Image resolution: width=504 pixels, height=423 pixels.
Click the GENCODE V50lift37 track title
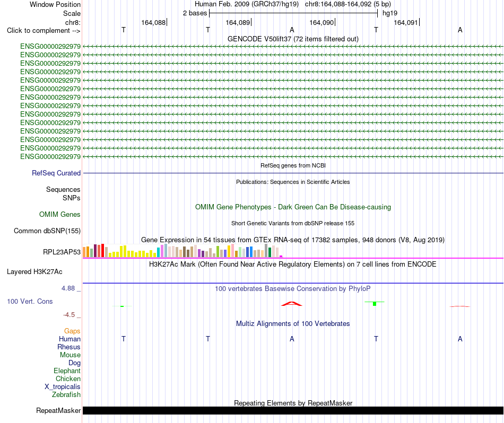coord(293,39)
